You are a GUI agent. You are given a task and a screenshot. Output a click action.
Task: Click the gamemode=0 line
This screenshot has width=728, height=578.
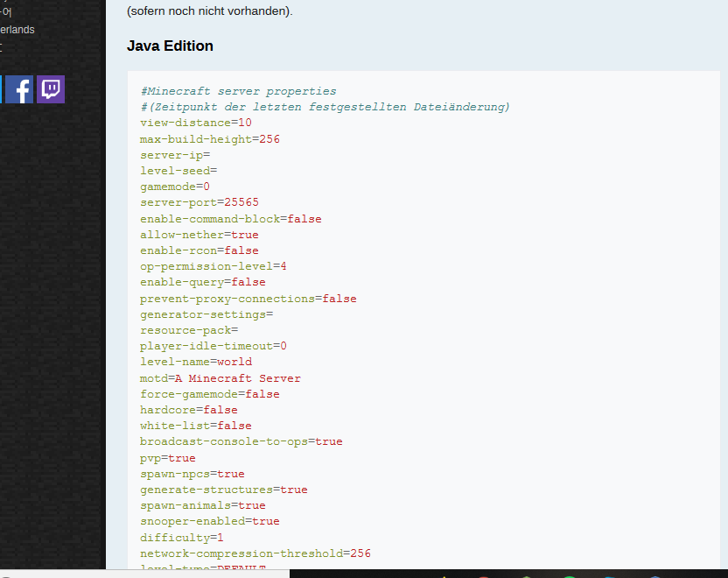175,187
